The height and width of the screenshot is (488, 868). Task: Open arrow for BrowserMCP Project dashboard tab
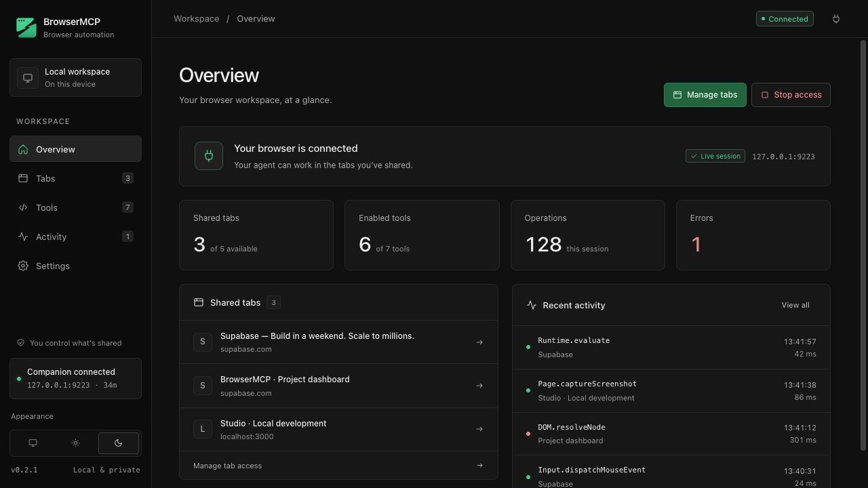(x=479, y=386)
